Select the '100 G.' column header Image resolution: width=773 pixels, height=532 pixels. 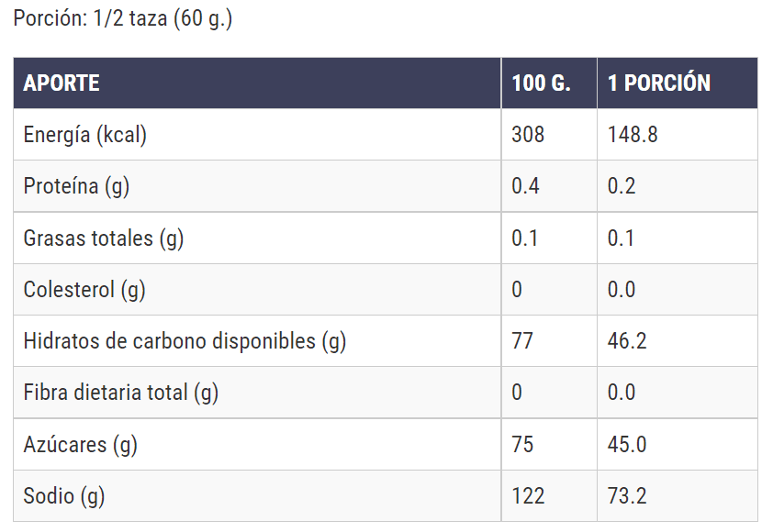(542, 83)
